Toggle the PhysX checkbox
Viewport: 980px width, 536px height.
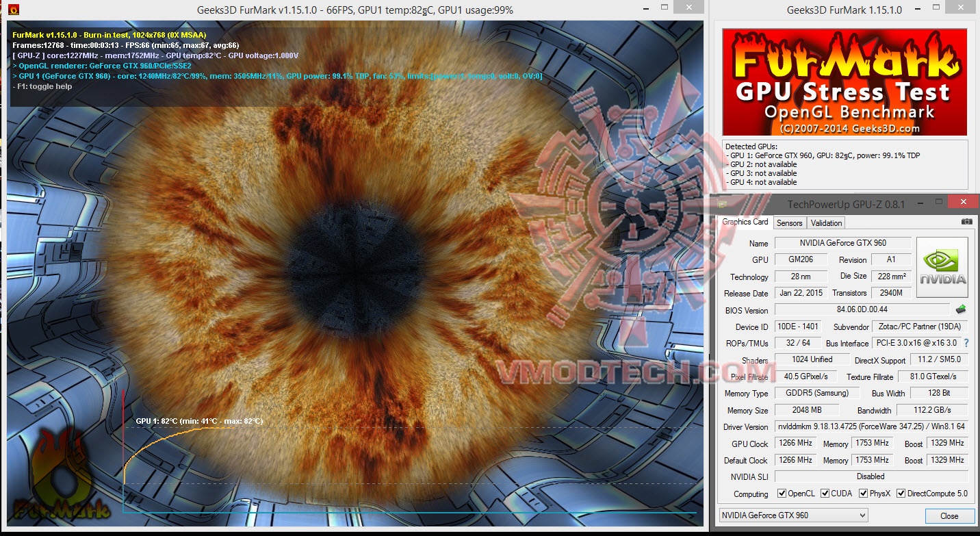(x=863, y=494)
